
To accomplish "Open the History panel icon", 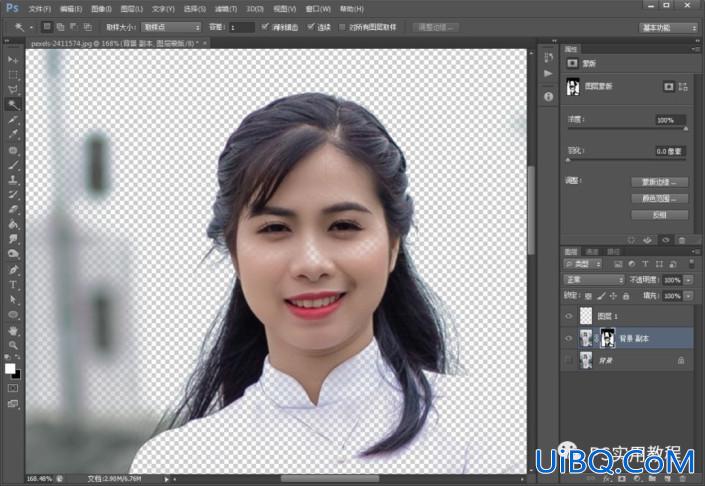I will (x=549, y=57).
